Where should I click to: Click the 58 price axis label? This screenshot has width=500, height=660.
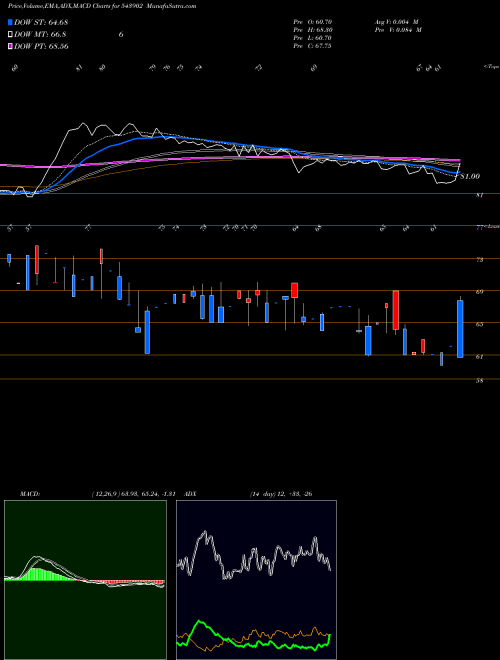click(479, 381)
